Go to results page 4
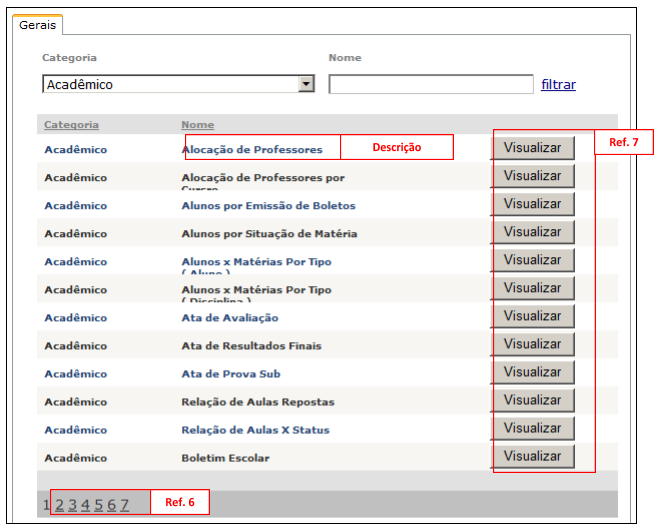661x528 pixels. pos(86,504)
